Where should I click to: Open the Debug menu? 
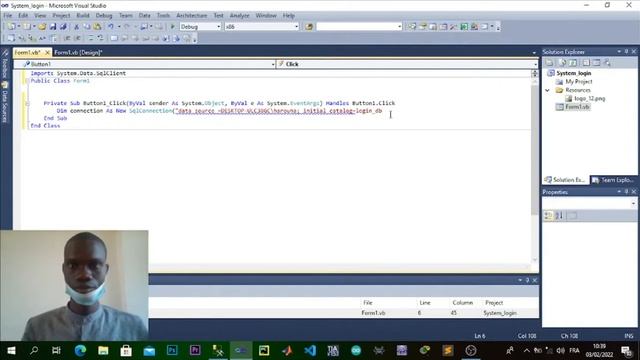point(104,16)
